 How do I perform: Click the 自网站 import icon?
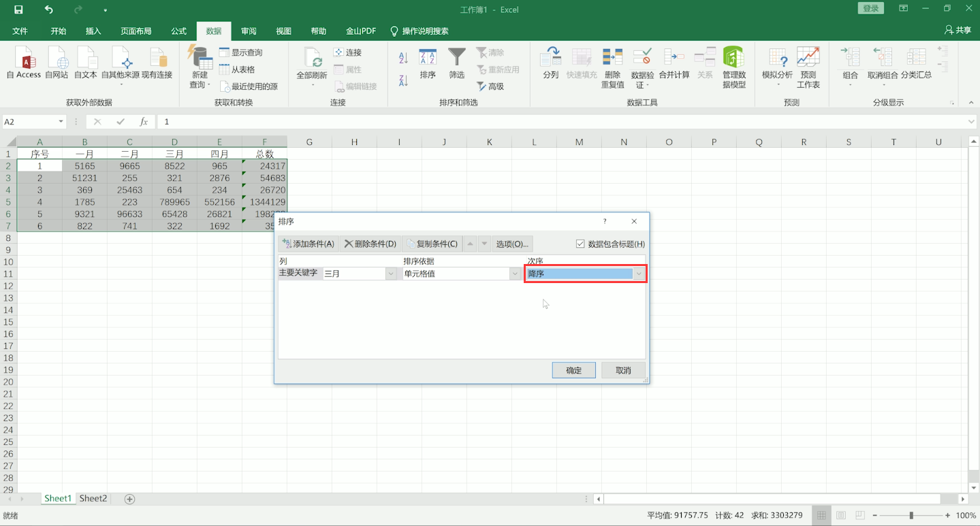pyautogui.click(x=57, y=63)
